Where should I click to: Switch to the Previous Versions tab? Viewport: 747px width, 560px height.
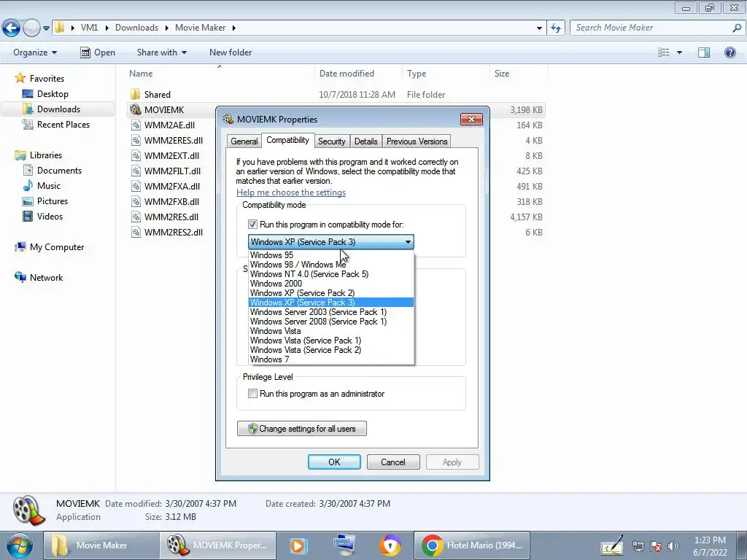417,141
